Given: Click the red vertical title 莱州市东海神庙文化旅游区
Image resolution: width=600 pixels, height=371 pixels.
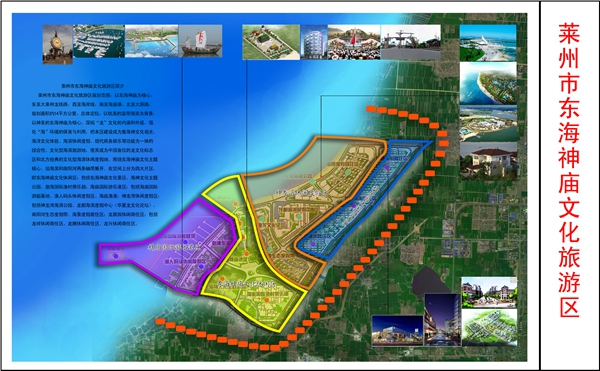Looking at the screenshot, I should (x=569, y=170).
